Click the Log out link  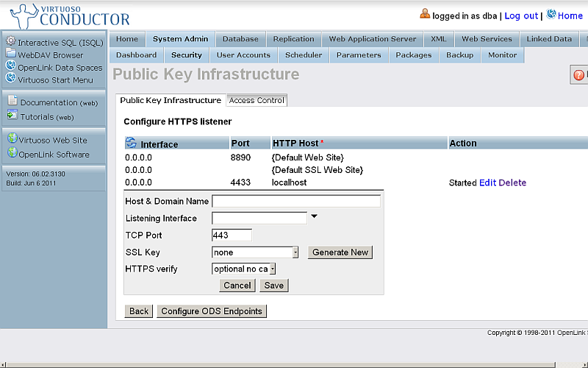(x=521, y=15)
